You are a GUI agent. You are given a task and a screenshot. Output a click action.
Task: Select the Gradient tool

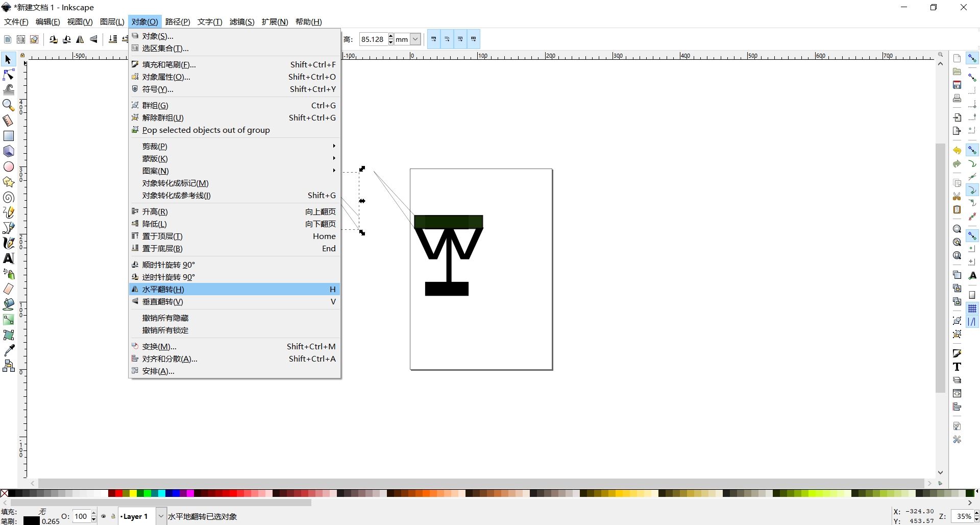coord(8,320)
